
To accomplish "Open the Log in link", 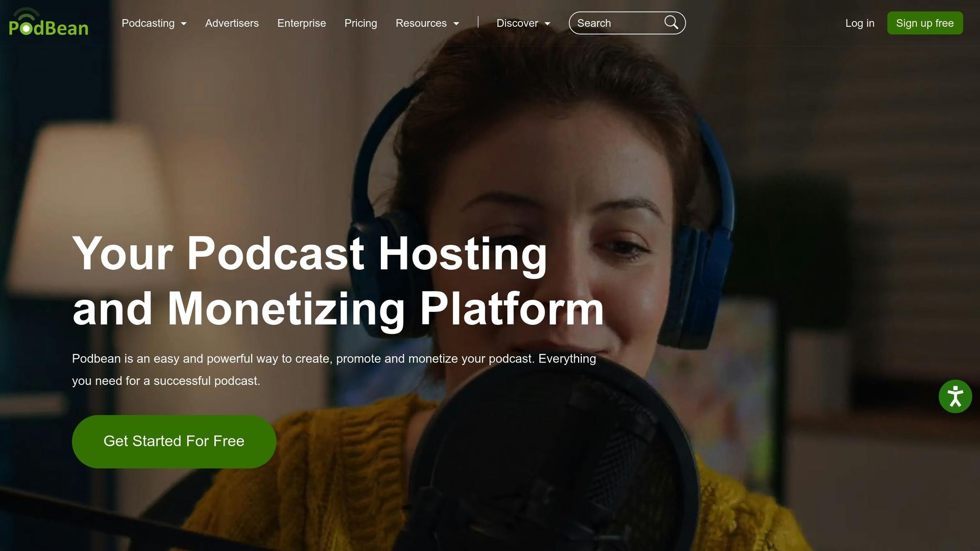I will pos(859,23).
